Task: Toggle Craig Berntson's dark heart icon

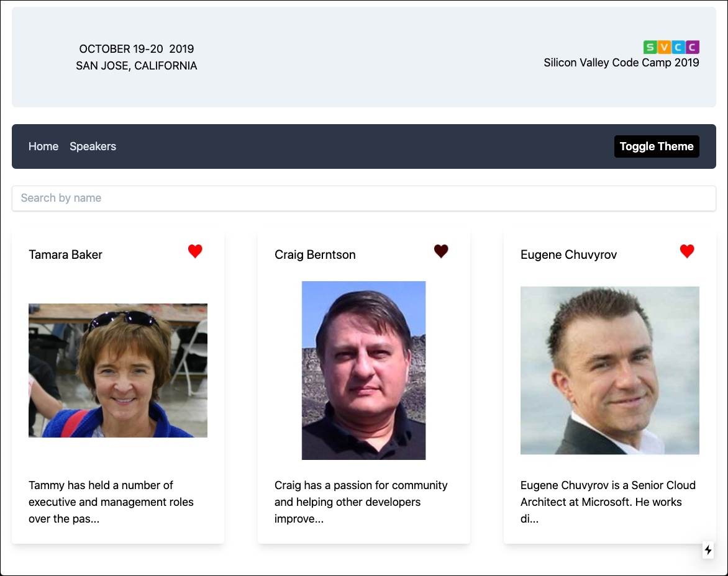Action: 441,251
